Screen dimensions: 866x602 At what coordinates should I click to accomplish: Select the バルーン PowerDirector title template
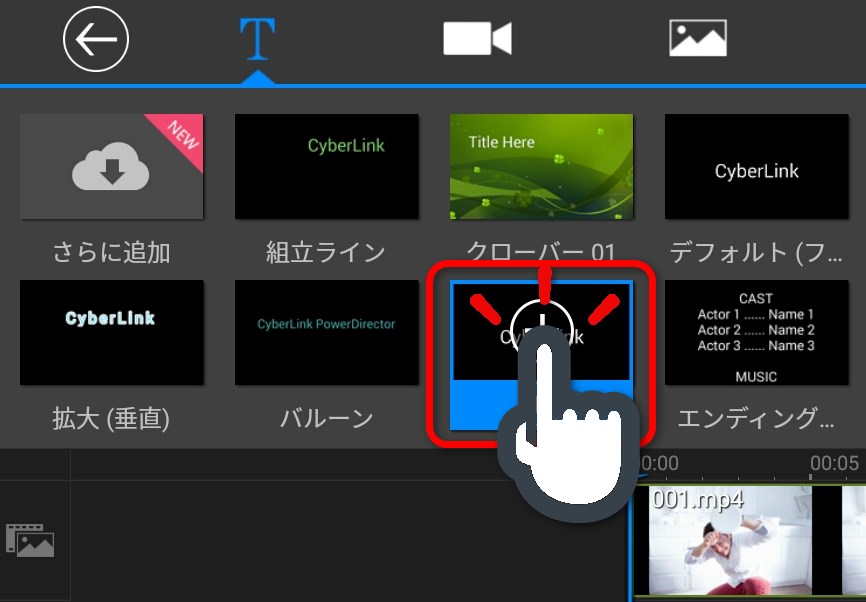click(327, 332)
